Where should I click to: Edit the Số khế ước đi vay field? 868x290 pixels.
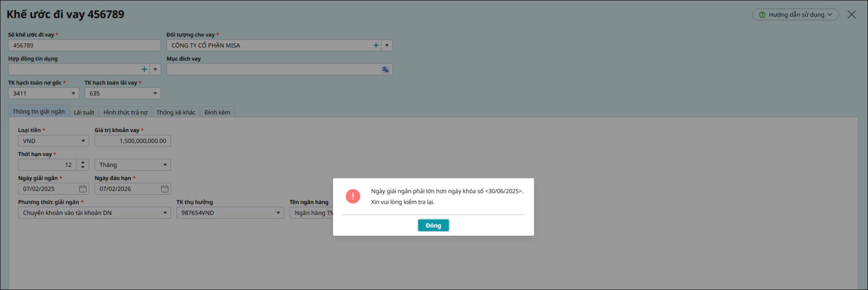tap(84, 46)
